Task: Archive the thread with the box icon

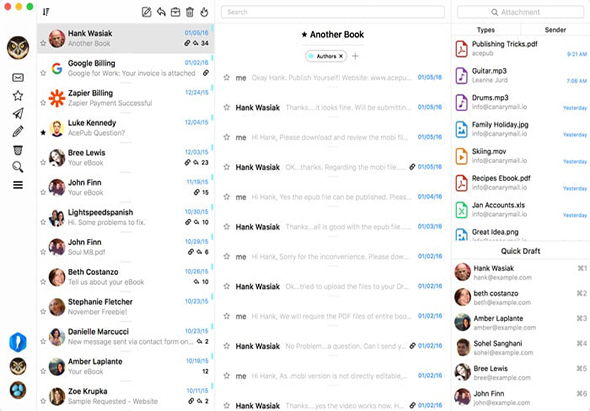Action: (x=175, y=12)
